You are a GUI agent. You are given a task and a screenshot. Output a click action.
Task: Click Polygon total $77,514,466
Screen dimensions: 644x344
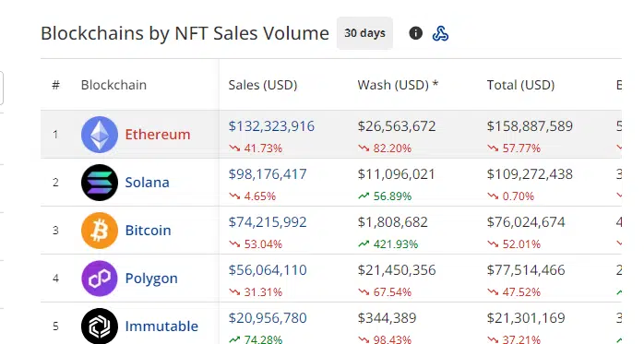[526, 270]
